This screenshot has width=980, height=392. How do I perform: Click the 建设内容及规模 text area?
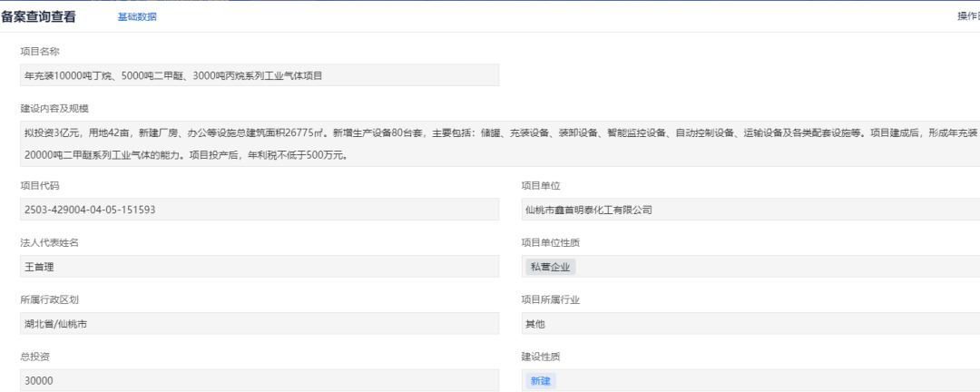tap(499, 143)
